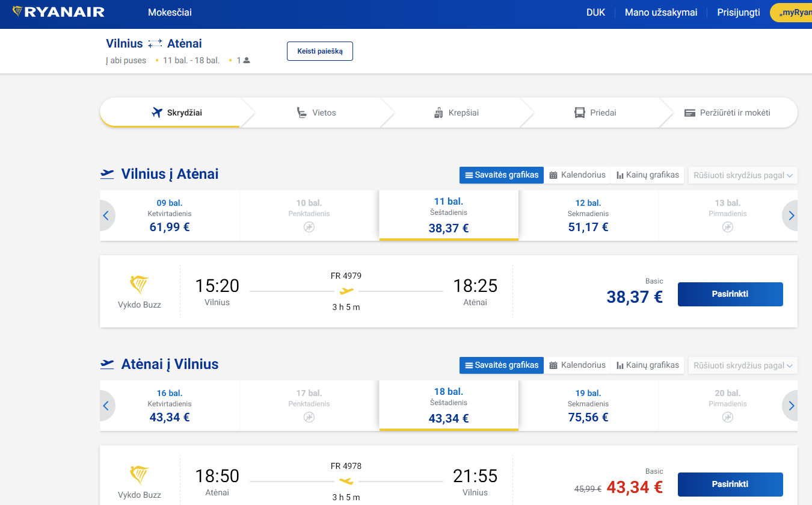Viewport: 812px width, 505px height.
Task: Open outbound Kainų grafikas price chart
Action: point(647,175)
